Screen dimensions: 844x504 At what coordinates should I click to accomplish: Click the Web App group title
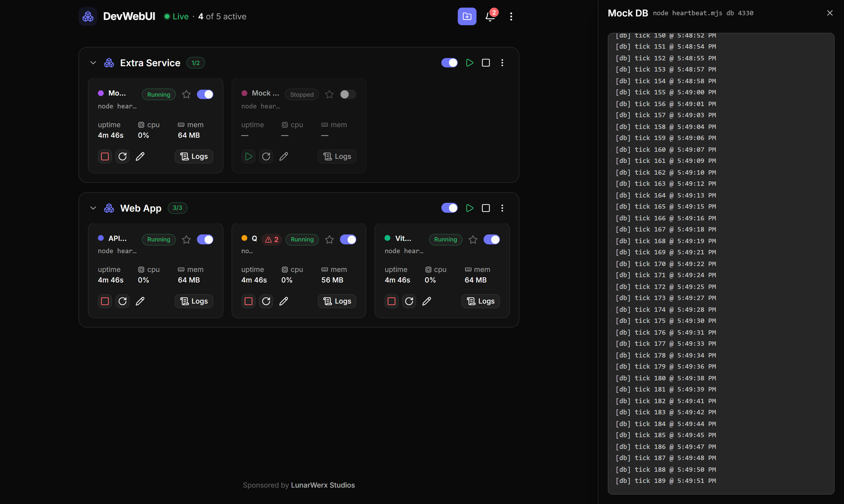[141, 208]
